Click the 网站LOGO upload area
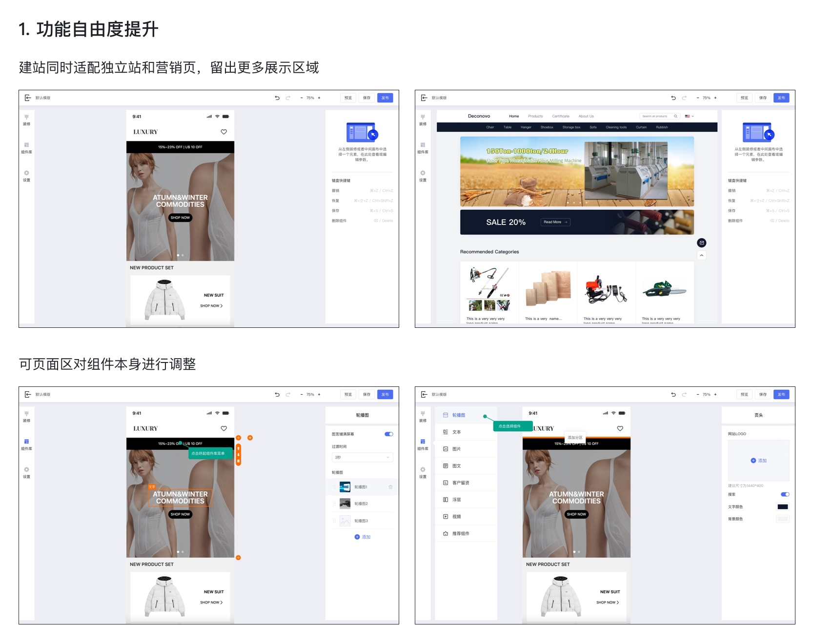Viewport: 813px width, 644px height. point(758,461)
